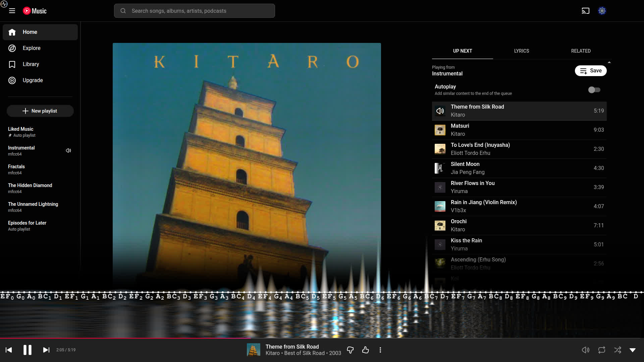Switch to the RELATED tab
The width and height of the screenshot is (644, 362).
(581, 51)
